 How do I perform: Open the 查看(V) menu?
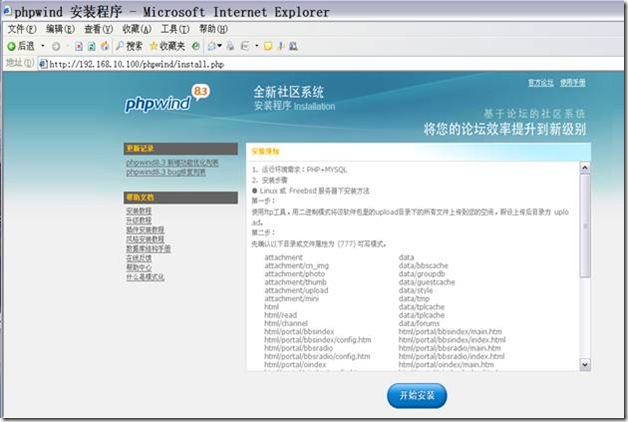click(x=99, y=29)
